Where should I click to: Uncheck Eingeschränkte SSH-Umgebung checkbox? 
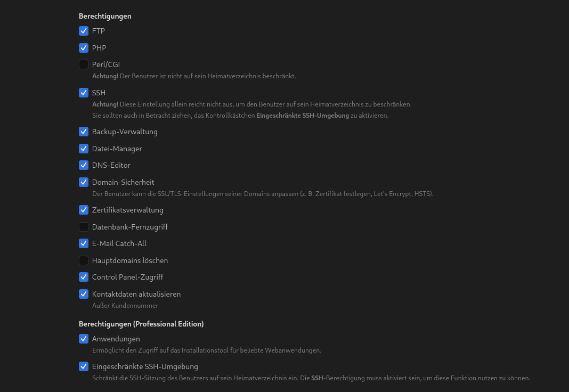click(84, 366)
